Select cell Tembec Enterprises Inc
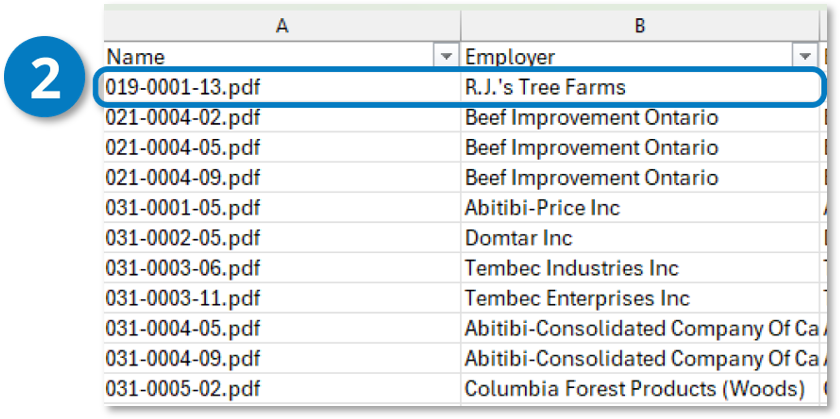The image size is (840, 419). tap(640, 297)
